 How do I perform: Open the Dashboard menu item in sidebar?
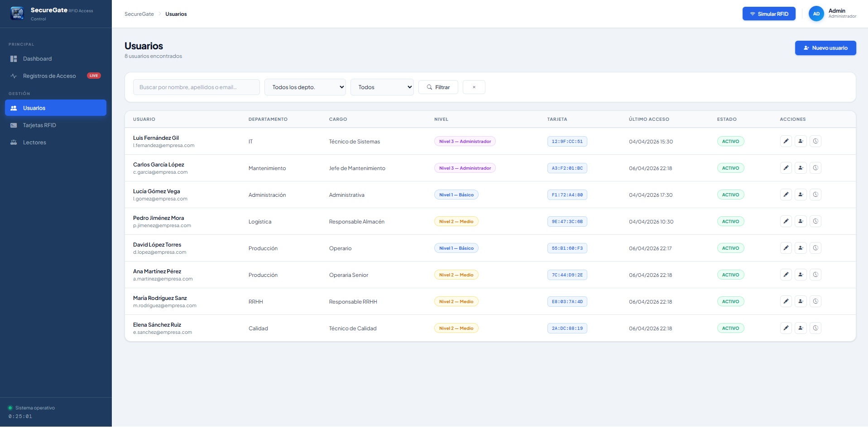[37, 59]
